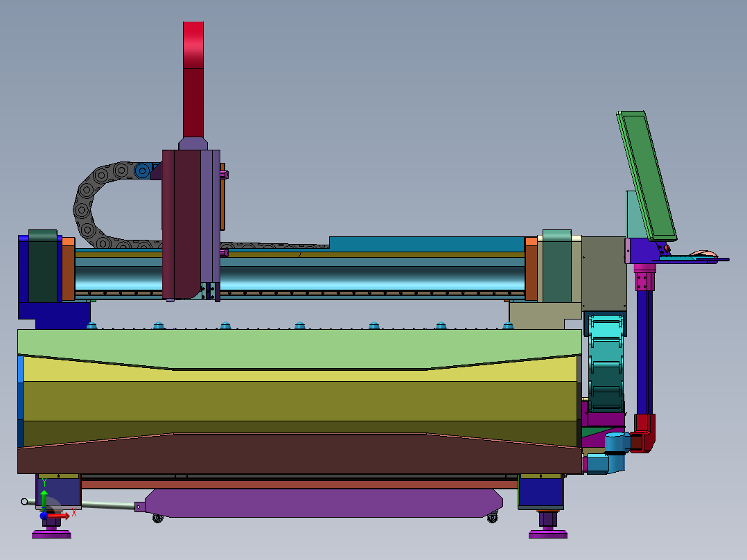Select the blue roller at the drag chain end
The image size is (747, 560).
(x=142, y=170)
